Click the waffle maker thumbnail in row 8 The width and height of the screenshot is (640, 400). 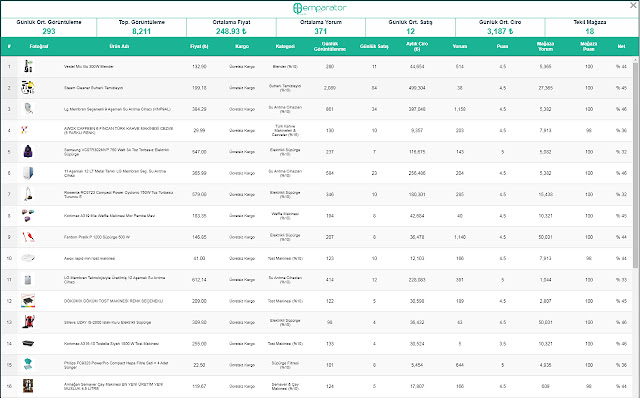tap(28, 216)
